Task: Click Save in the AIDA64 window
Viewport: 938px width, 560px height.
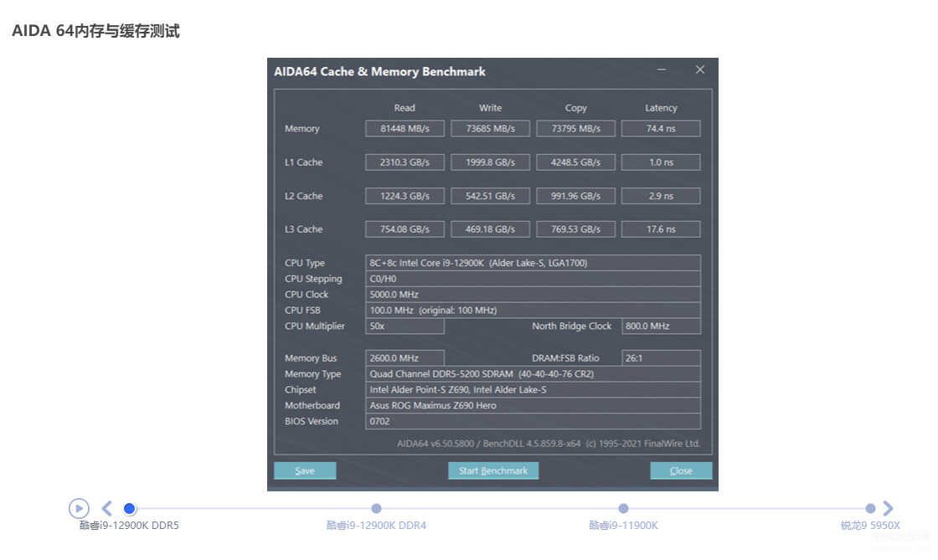Action: (x=305, y=471)
